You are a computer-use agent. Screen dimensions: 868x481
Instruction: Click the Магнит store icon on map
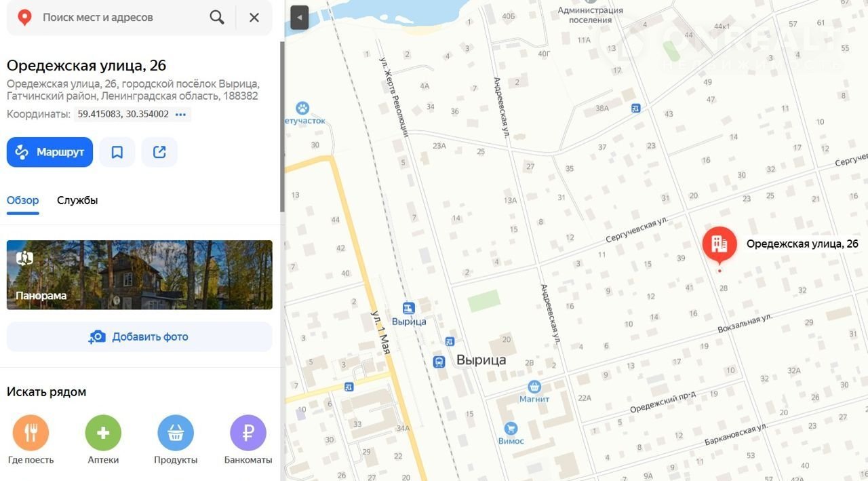534,387
